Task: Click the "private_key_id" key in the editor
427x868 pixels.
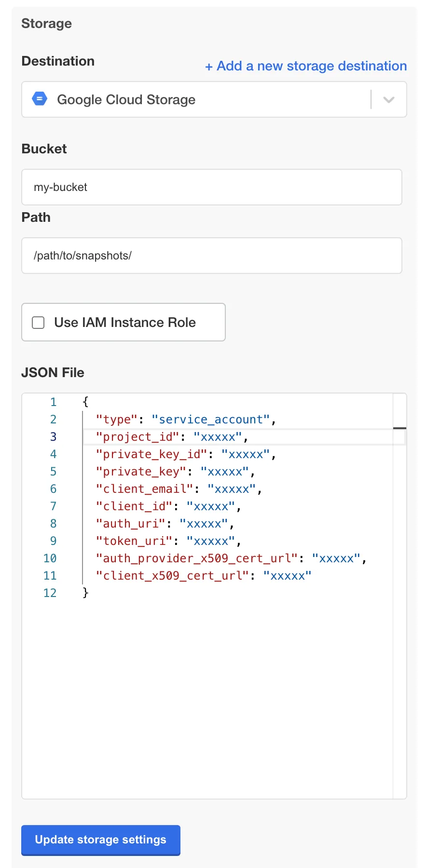Action: tap(152, 454)
